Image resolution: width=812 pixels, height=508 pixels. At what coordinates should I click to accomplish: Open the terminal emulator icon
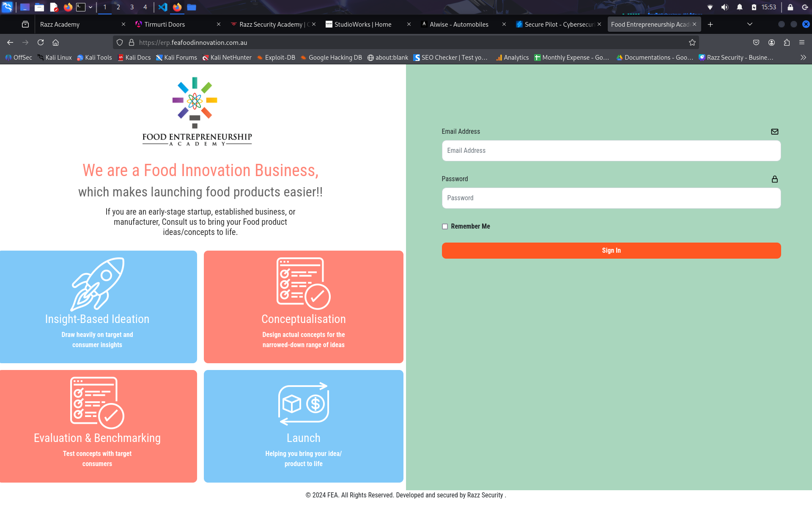[81, 7]
